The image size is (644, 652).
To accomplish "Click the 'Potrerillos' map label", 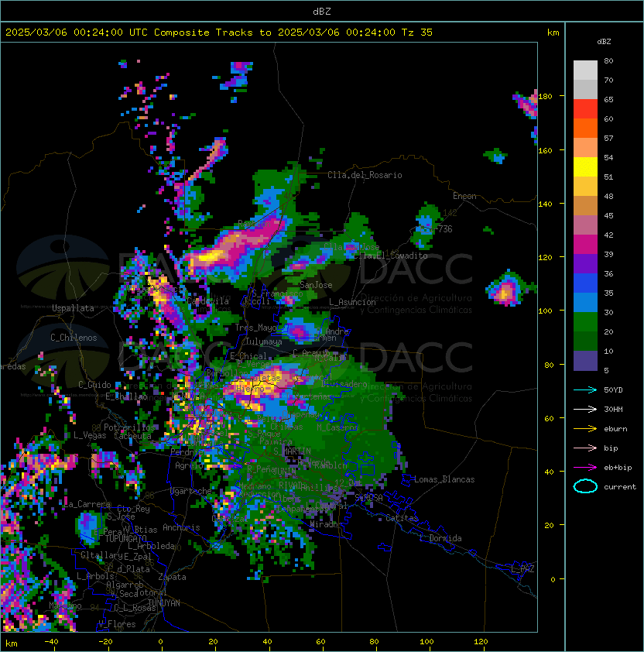I will [x=129, y=427].
